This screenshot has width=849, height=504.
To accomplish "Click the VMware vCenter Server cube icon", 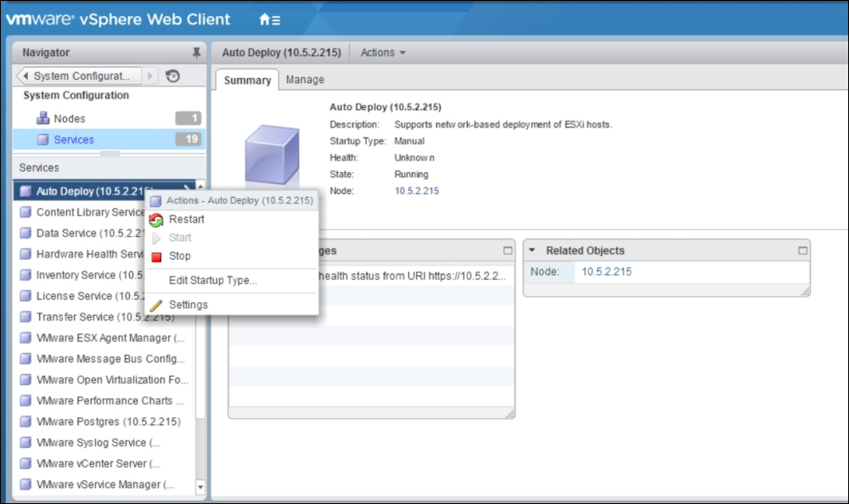I will tap(25, 463).
